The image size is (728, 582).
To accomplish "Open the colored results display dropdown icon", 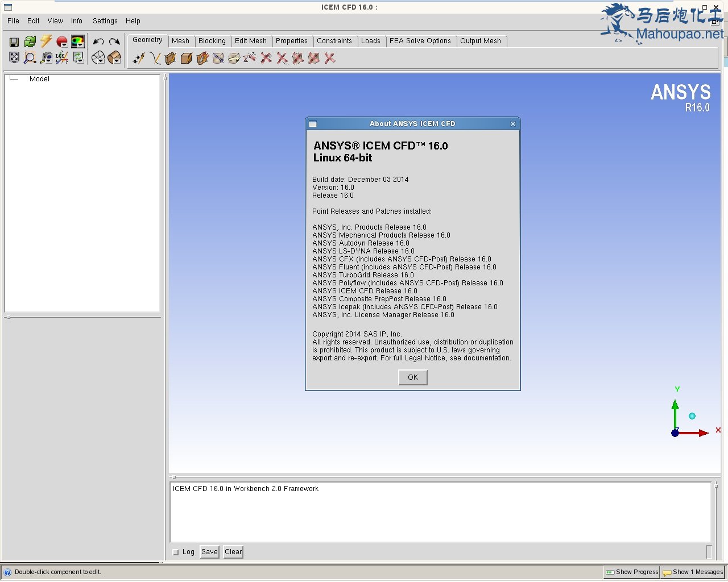I will (78, 41).
